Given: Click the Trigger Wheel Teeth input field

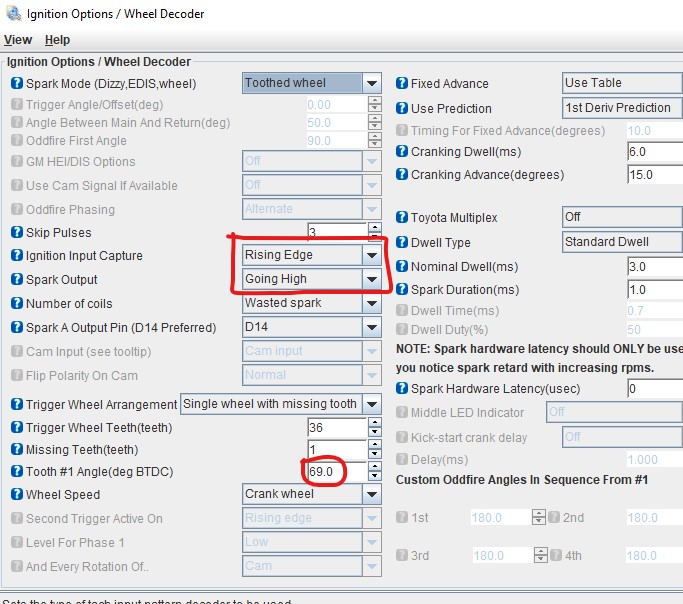Looking at the screenshot, I should (336, 428).
